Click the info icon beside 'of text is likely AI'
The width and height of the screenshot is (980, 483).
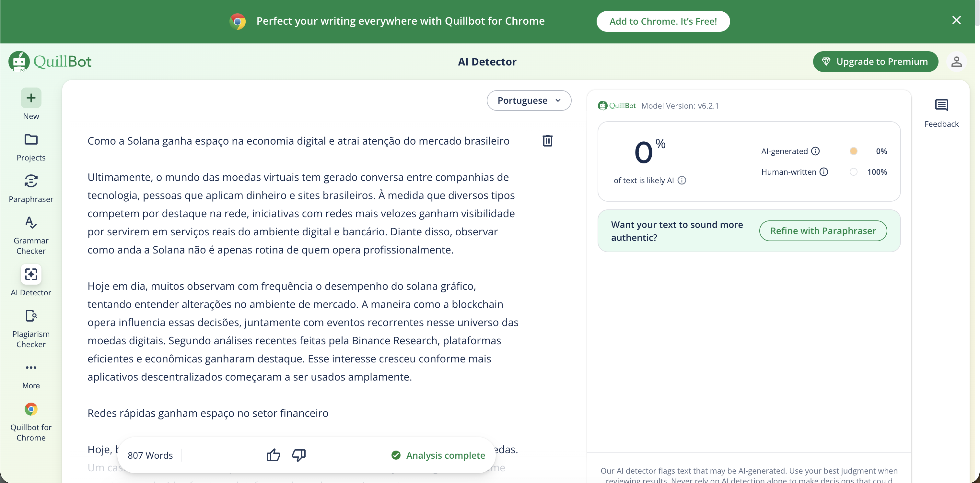[x=682, y=180]
